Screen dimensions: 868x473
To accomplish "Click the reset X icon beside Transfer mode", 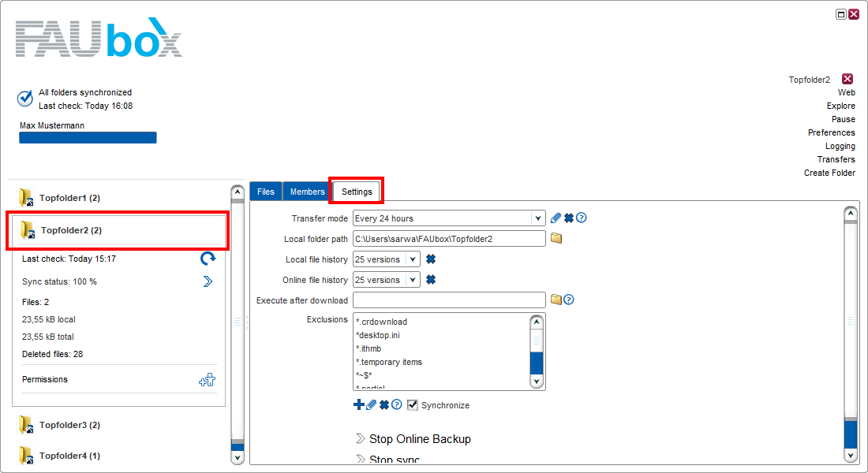I will (568, 218).
